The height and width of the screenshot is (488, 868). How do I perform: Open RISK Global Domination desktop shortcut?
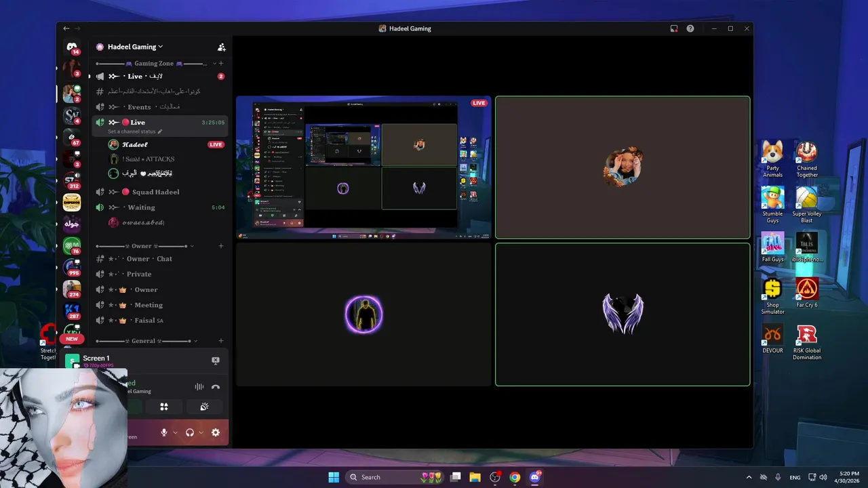(807, 342)
